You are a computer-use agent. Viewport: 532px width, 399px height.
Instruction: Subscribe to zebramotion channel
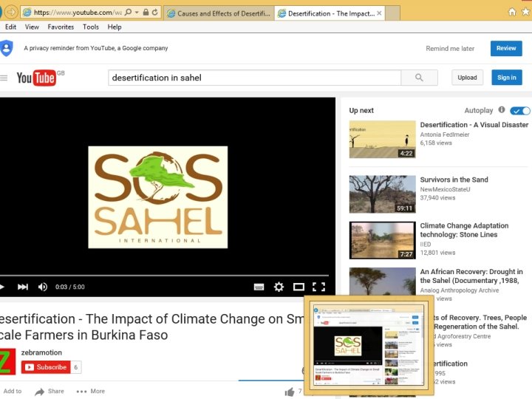coord(46,367)
